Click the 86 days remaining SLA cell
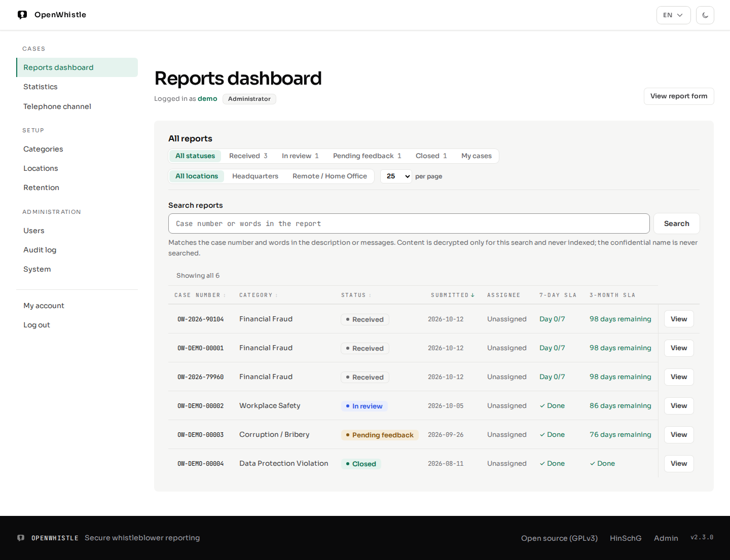730x560 pixels. (620, 405)
